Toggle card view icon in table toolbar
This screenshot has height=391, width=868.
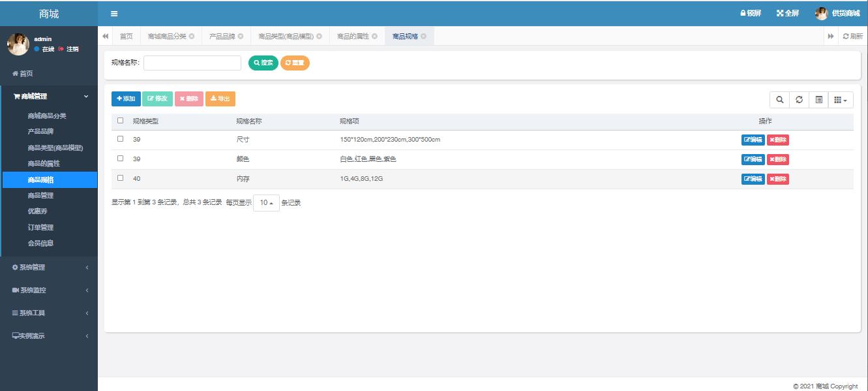[x=819, y=100]
